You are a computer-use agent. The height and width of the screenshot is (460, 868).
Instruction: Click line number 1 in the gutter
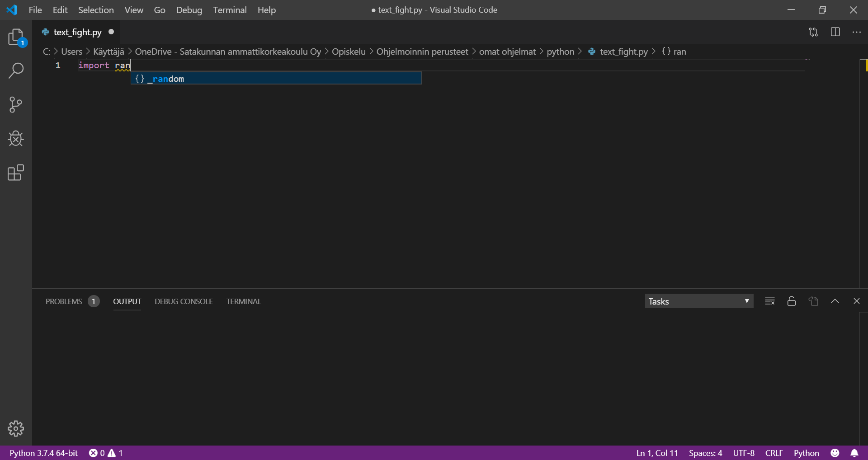pos(58,66)
